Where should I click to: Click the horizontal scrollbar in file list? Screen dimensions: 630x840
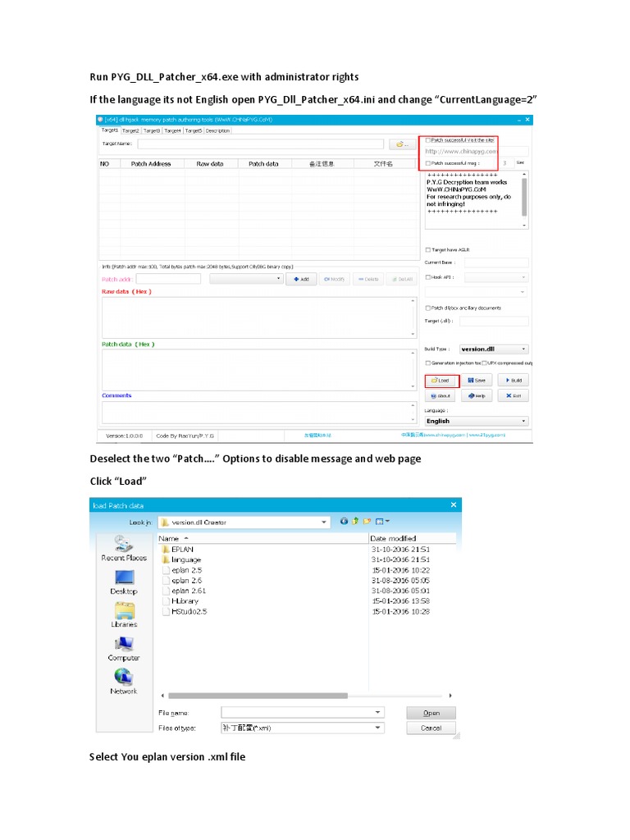258,696
